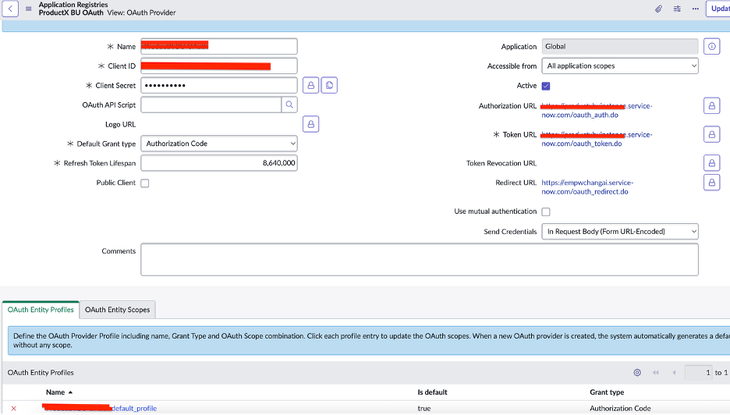
Task: Open the Default Grant type dropdown
Action: click(x=219, y=143)
